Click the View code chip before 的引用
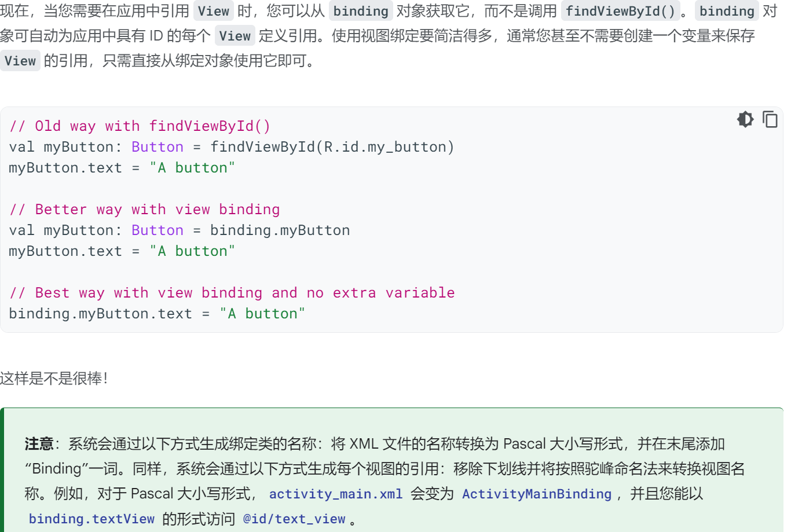Image resolution: width=791 pixels, height=532 pixels. tap(20, 61)
